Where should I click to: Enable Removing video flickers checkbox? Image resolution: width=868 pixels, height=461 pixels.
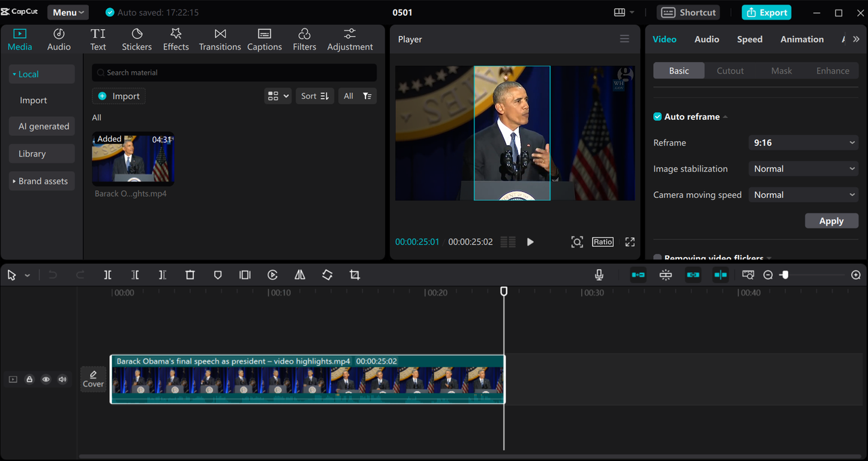point(657,258)
